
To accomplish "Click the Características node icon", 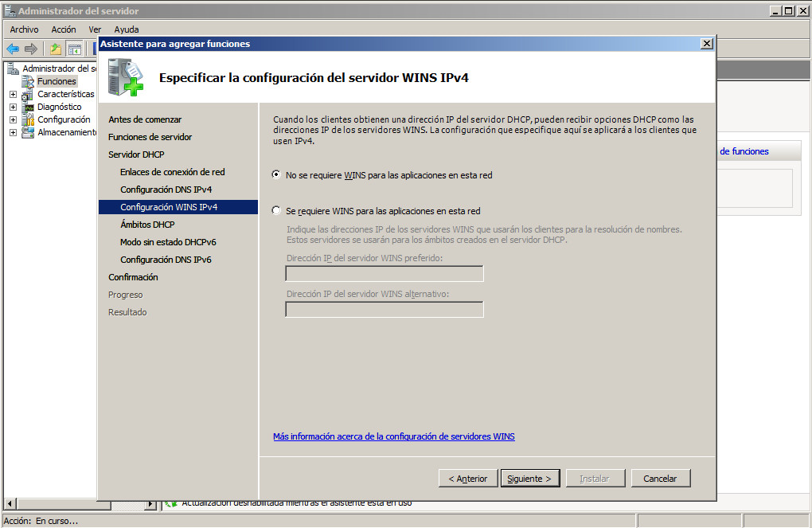I will point(29,94).
